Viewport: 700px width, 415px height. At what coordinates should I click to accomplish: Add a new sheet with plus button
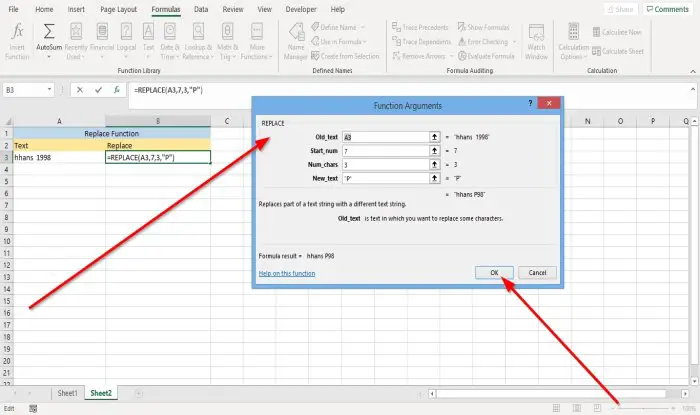(x=139, y=393)
